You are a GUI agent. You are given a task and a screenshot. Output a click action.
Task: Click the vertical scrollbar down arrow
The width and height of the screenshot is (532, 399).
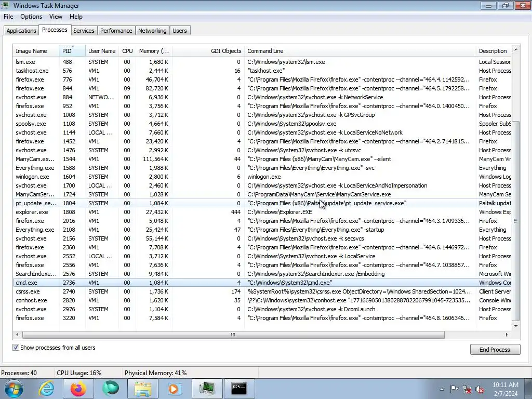(516, 326)
